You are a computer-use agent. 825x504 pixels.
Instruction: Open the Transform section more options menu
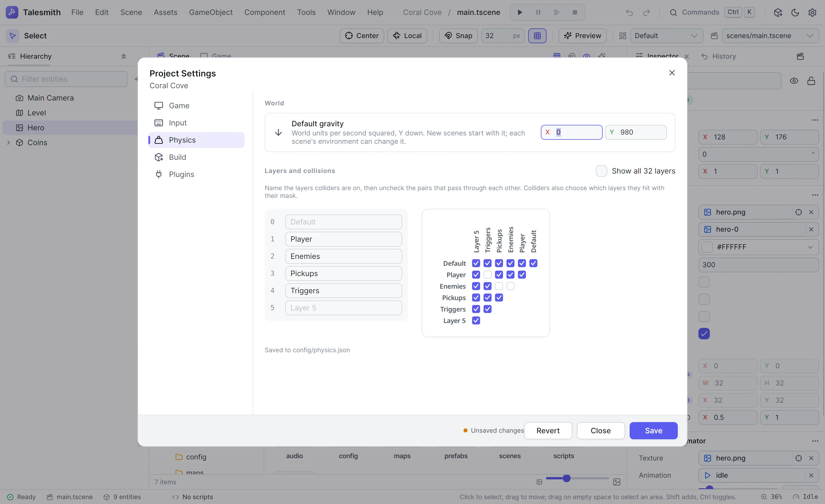coord(815,120)
